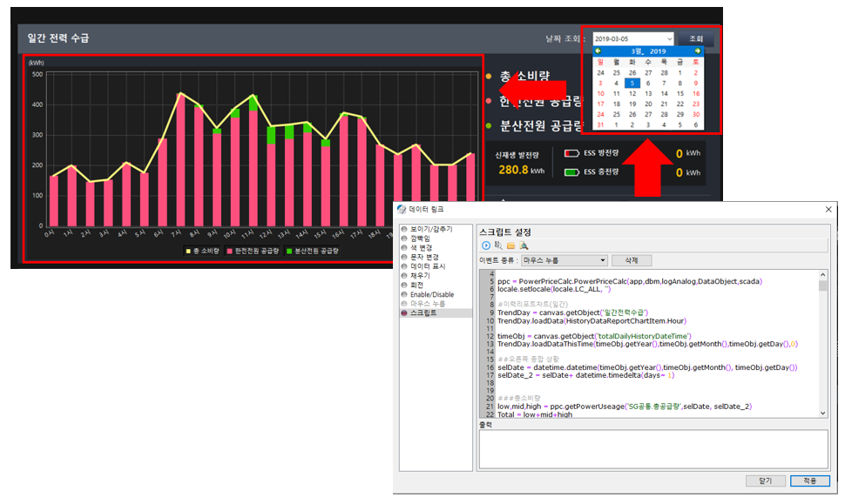Click script line 10 TrendDay.loadData
This screenshot has height=504, width=845.
[591, 321]
